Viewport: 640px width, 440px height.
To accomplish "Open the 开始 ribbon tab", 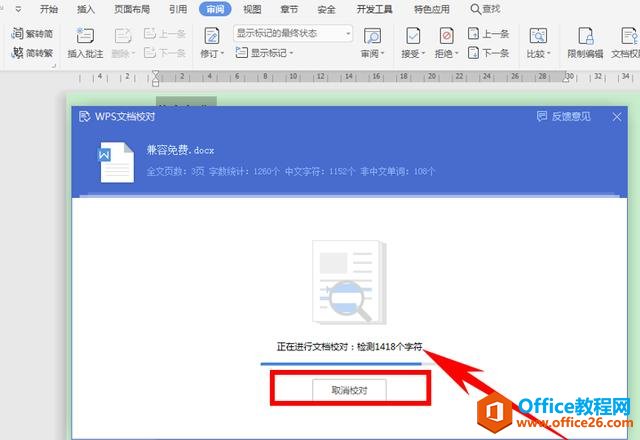I will pyautogui.click(x=49, y=9).
